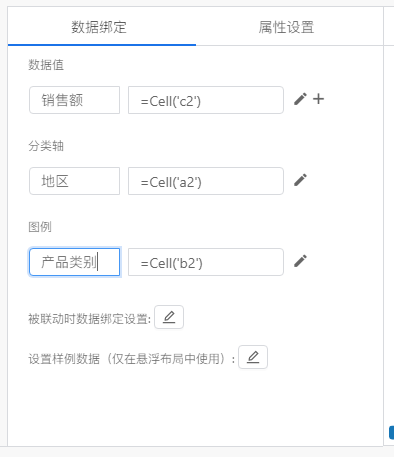The width and height of the screenshot is (394, 457).
Task: Edit the 分类轴 expression with pencil icon
Action: 300,180
